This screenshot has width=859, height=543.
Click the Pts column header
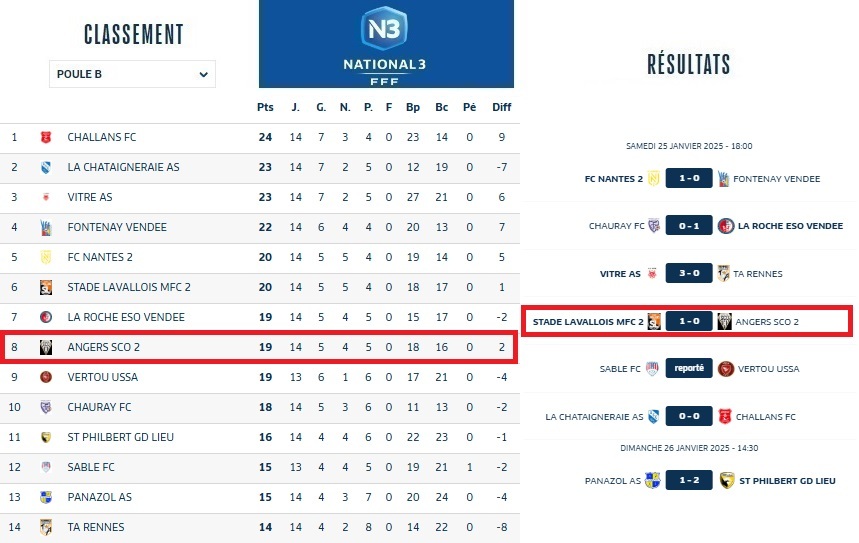(x=265, y=107)
